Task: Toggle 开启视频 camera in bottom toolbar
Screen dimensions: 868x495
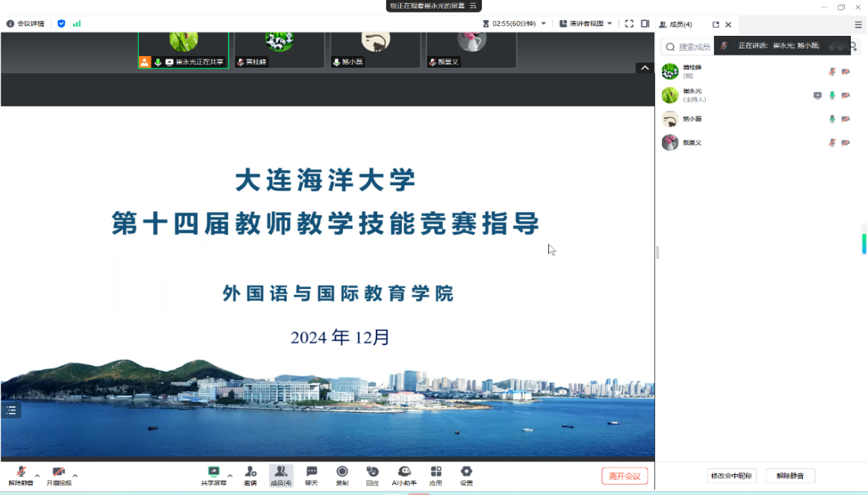Action: coord(59,475)
